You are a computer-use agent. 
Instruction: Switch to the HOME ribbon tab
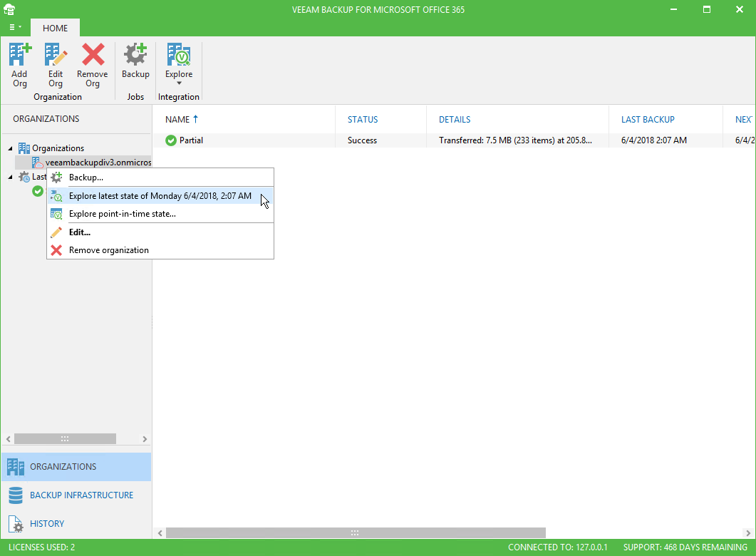tap(55, 28)
